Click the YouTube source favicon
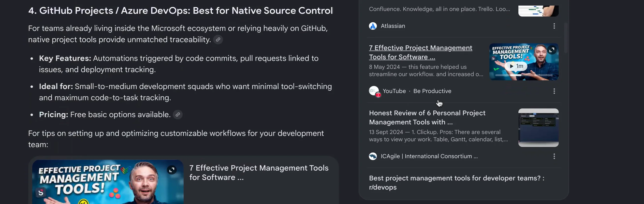This screenshot has width=644, height=204. coord(375,91)
